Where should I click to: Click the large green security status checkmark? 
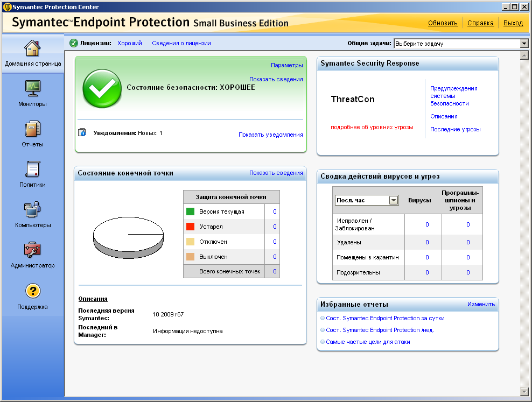pyautogui.click(x=102, y=89)
